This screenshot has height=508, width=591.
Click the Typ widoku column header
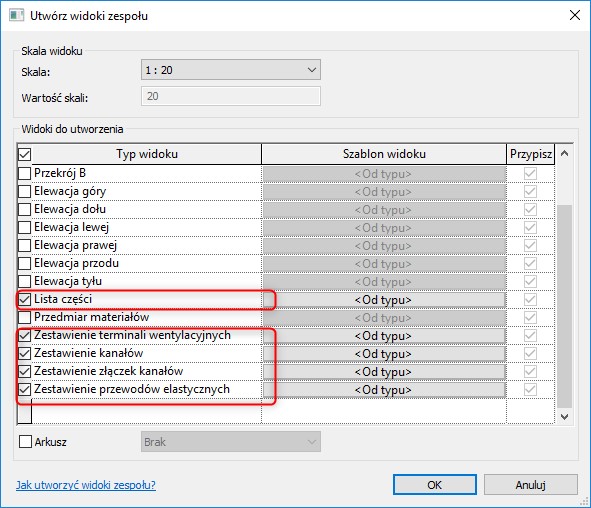(147, 154)
